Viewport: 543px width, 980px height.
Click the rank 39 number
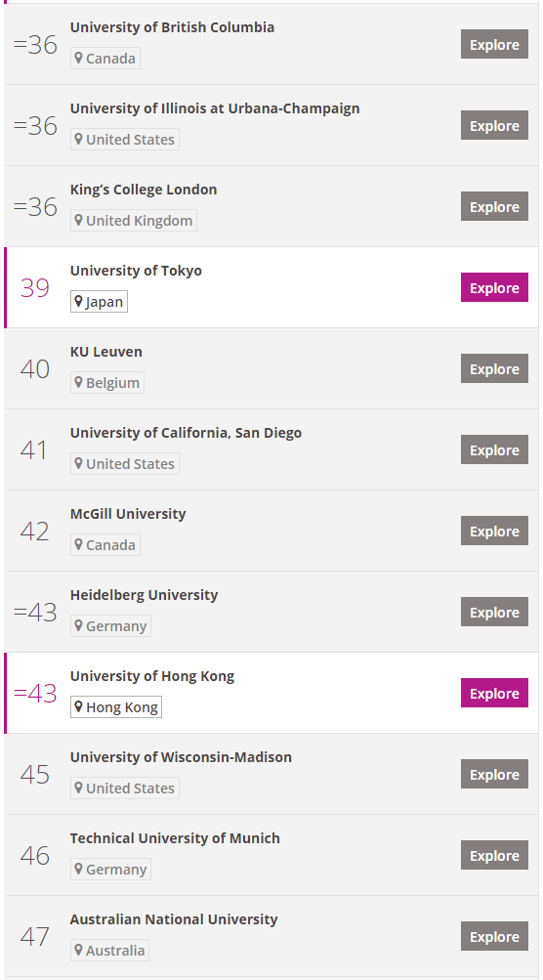tap(34, 288)
